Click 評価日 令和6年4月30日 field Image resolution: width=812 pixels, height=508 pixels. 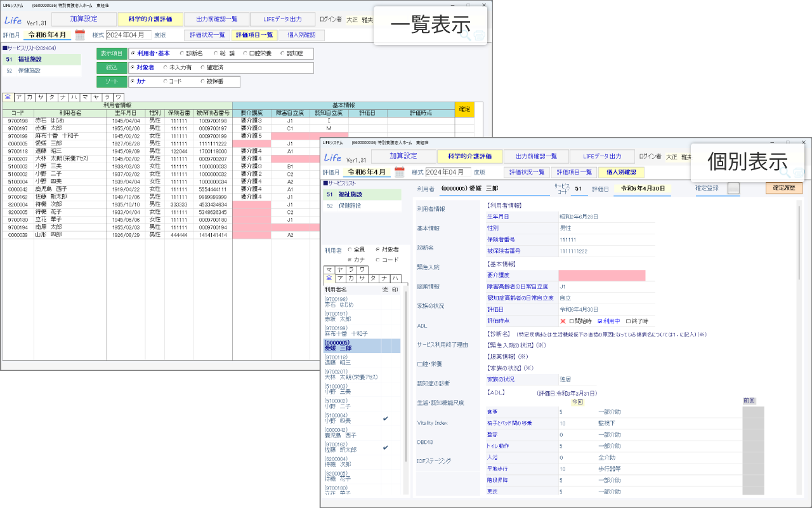pyautogui.click(x=643, y=188)
